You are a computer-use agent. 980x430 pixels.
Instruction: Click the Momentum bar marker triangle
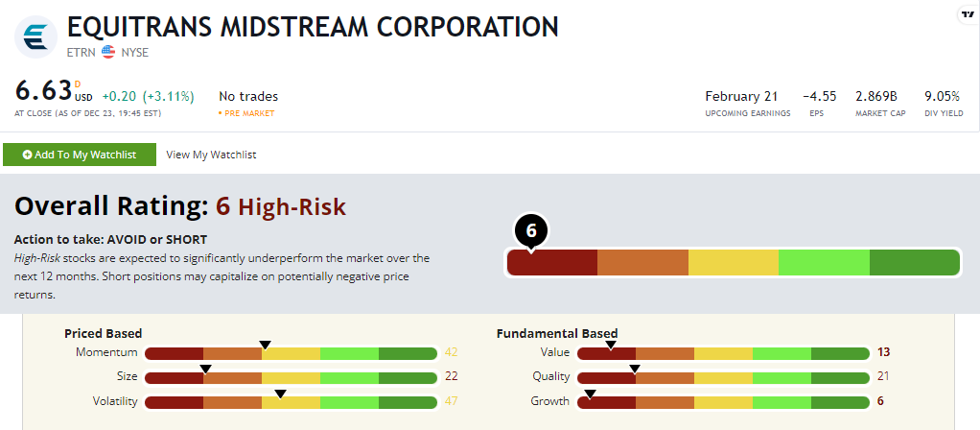pyautogui.click(x=265, y=345)
